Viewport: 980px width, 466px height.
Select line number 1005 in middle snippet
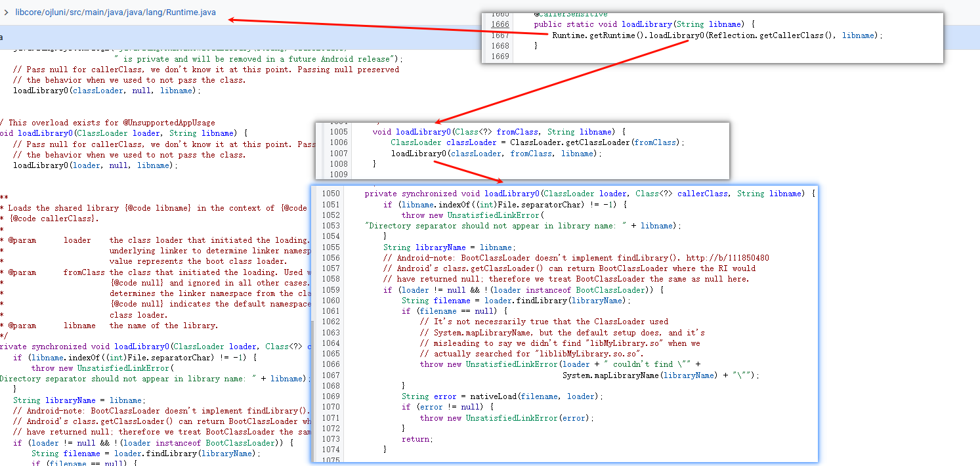point(339,132)
